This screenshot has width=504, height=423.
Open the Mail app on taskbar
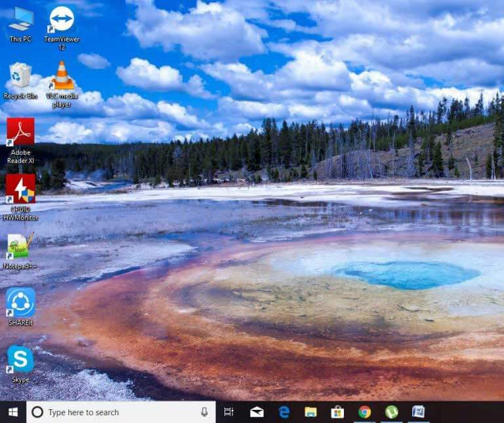[257, 412]
